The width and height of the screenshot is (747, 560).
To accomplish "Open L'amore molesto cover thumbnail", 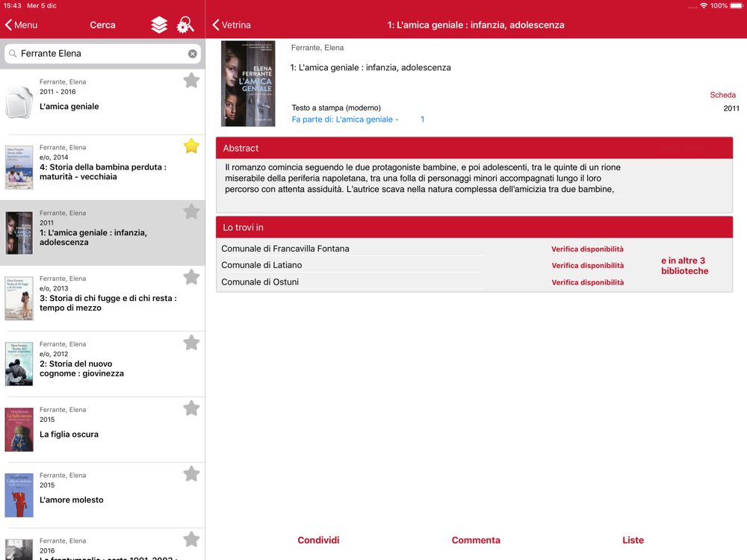I will tap(19, 495).
